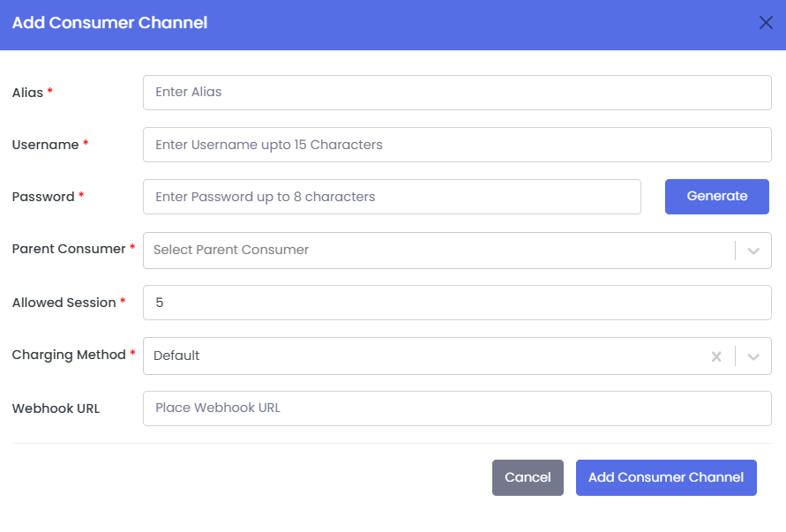786x532 pixels.
Task: Click the Default value in Charging Method
Action: point(176,356)
